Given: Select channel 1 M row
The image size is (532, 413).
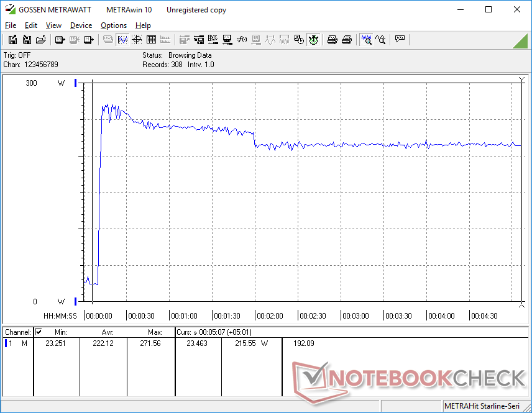Looking at the screenshot, I should [17, 343].
